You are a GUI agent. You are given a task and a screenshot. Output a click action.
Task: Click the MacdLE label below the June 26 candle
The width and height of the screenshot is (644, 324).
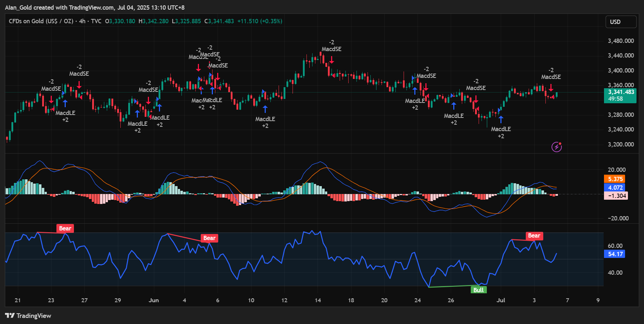point(454,116)
